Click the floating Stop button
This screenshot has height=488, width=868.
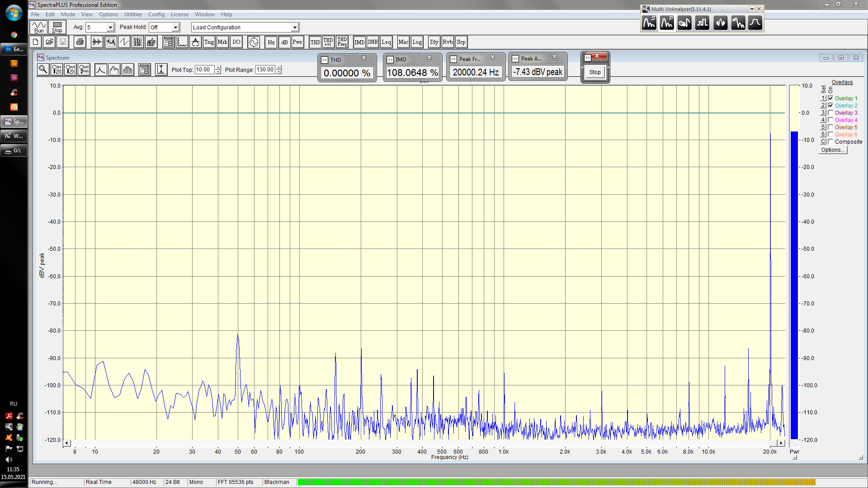[x=595, y=72]
